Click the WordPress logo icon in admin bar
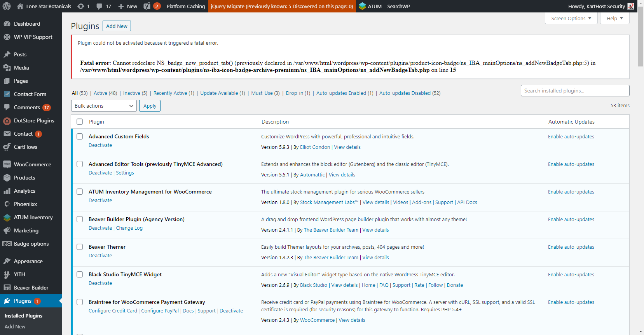 pyautogui.click(x=7, y=6)
